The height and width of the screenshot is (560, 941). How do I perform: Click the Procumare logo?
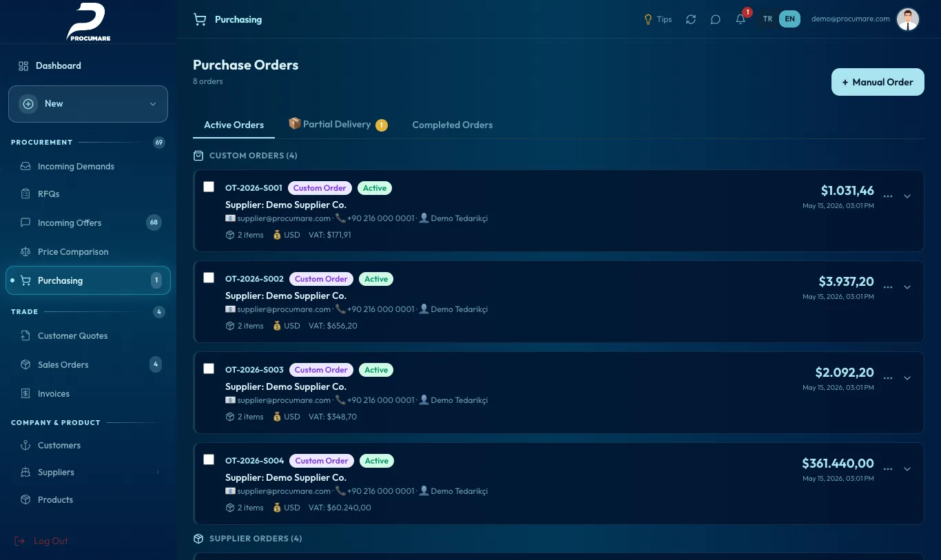[88, 22]
